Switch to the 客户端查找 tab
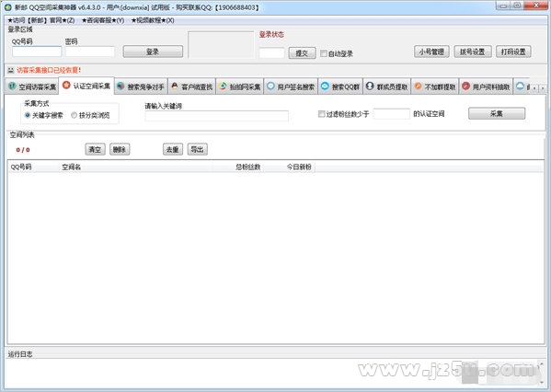Screen dimensions: 551x392 click(x=191, y=86)
